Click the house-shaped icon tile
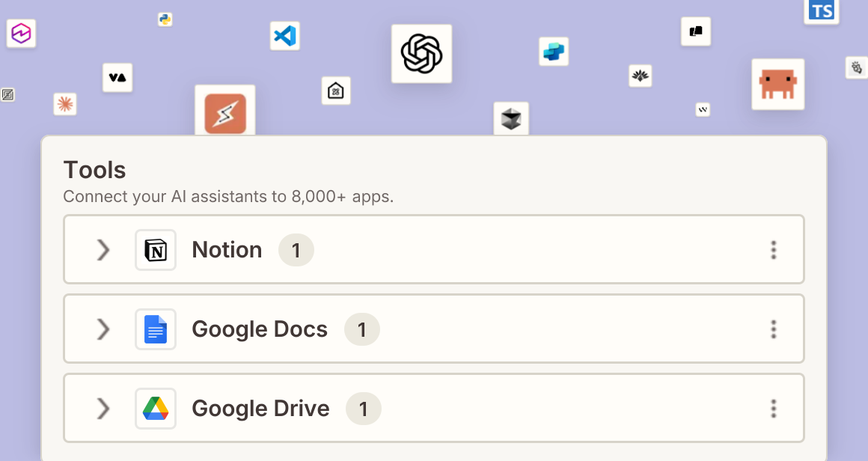 [x=336, y=91]
